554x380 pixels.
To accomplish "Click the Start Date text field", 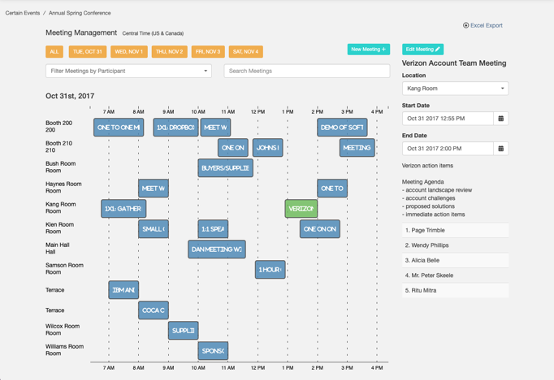I will point(448,118).
